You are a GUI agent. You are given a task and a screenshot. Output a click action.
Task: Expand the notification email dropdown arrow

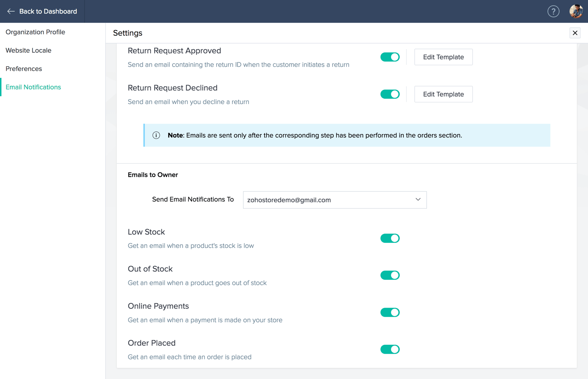418,200
